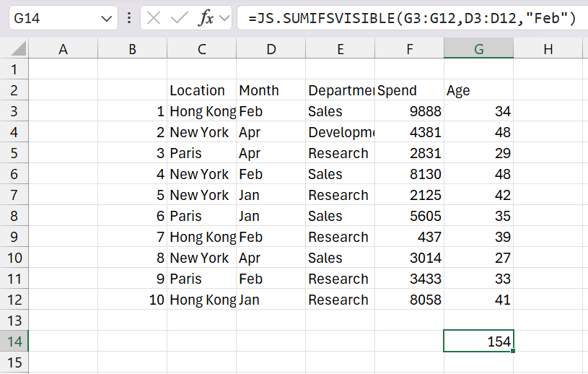Click into the formula bar with JS.SUMIFSVISIBLE formula
588x374 pixels.
411,18
